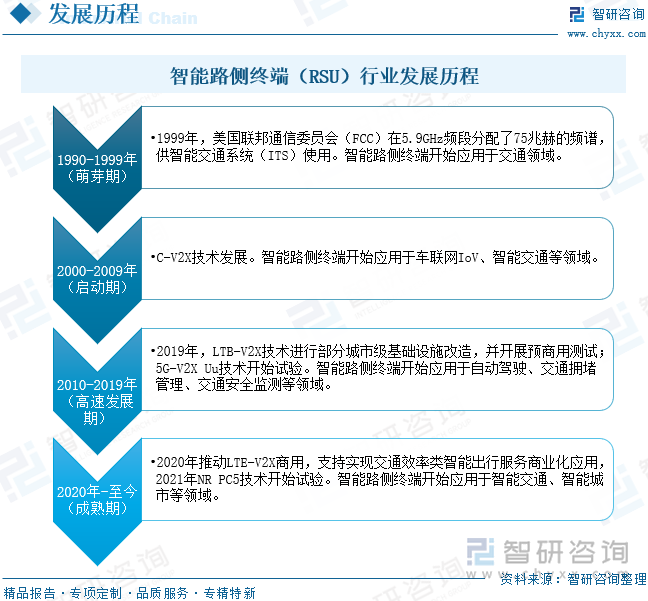Select the 发展历程 heading text
Image resolution: width=648 pixels, height=601 pixels.
click(94, 14)
